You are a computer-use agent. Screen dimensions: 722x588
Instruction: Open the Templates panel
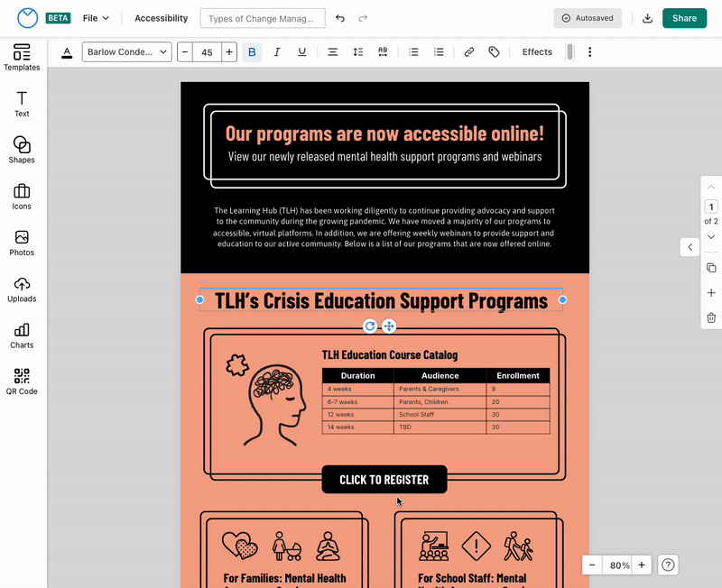[x=22, y=58]
